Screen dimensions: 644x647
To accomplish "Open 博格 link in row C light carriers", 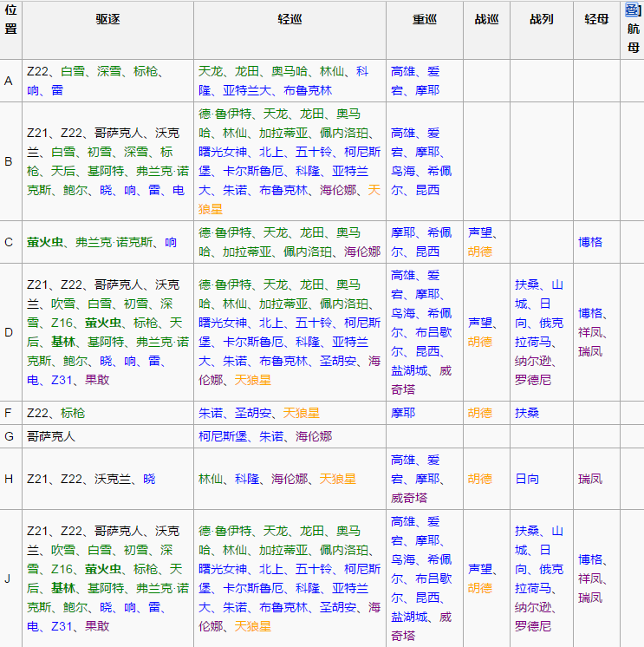I will [590, 242].
